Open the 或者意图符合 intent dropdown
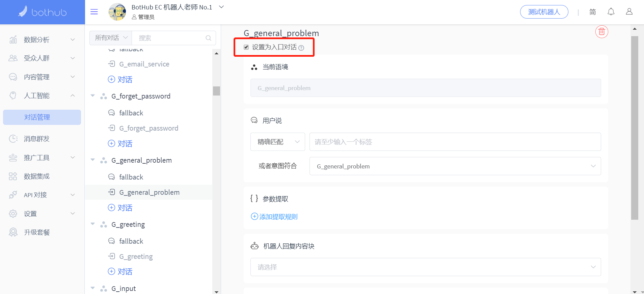The width and height of the screenshot is (644, 294). click(x=455, y=166)
